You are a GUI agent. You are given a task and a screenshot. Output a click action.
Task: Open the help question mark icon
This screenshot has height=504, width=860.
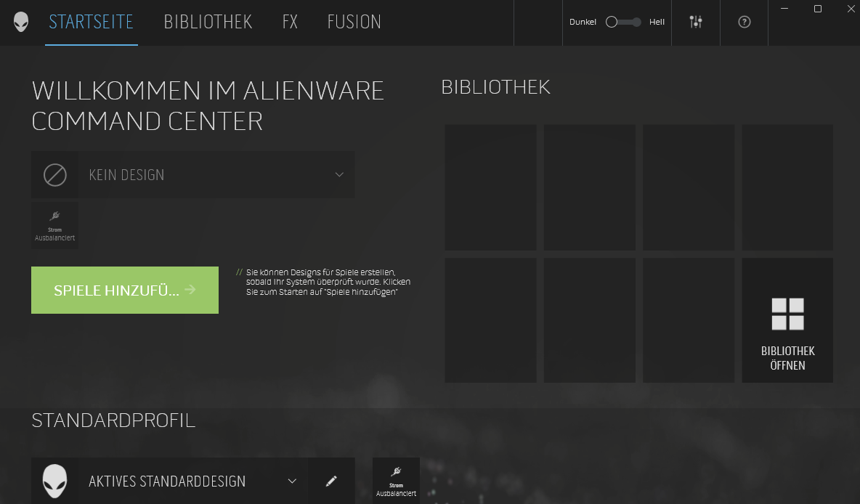pos(744,22)
